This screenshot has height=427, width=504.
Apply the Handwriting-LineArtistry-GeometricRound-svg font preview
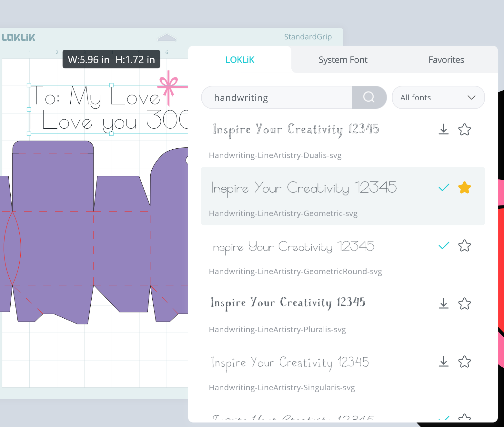click(x=293, y=247)
